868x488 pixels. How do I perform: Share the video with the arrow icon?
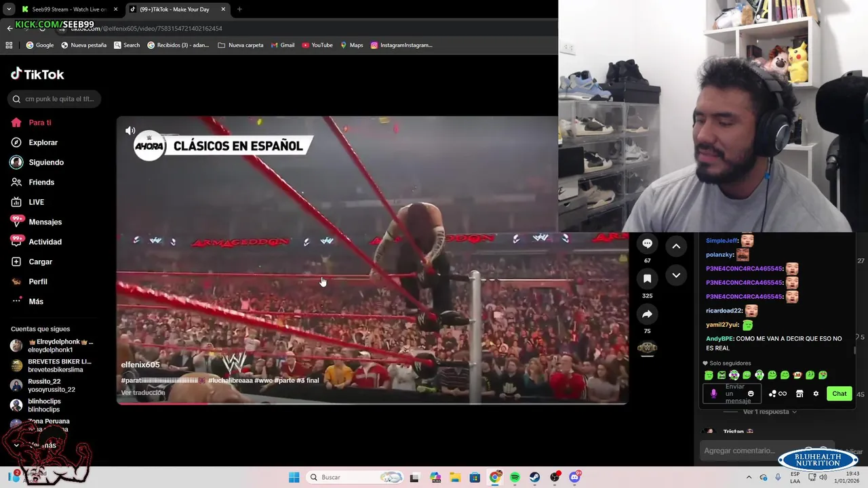[x=647, y=314]
